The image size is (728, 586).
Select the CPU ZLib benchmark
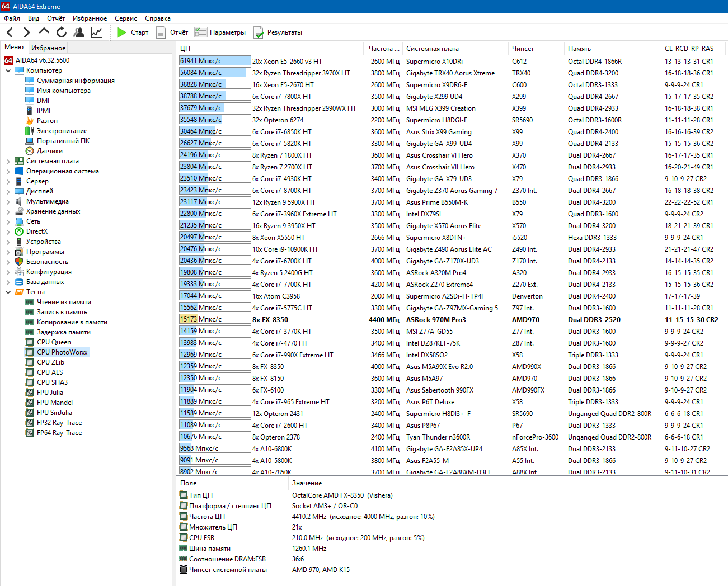click(45, 362)
